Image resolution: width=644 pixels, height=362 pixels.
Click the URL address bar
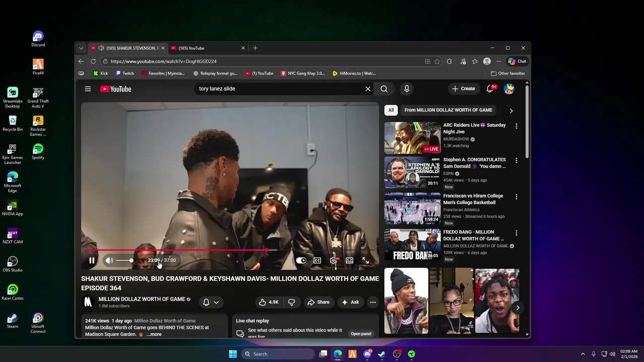point(262,61)
